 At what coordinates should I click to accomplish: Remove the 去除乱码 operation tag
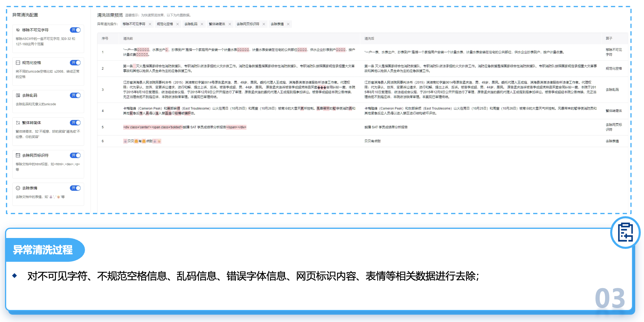pyautogui.click(x=202, y=24)
